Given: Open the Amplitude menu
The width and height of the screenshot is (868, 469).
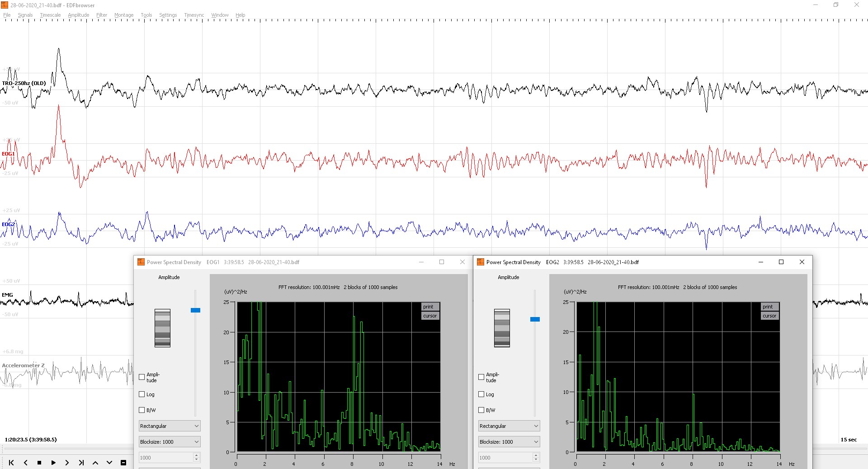Looking at the screenshot, I should coord(78,15).
